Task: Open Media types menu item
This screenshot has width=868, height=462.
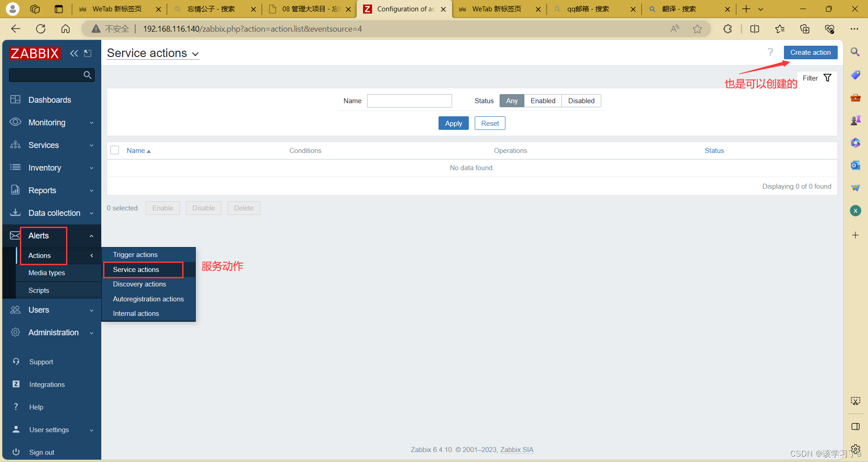Action: [x=58, y=273]
